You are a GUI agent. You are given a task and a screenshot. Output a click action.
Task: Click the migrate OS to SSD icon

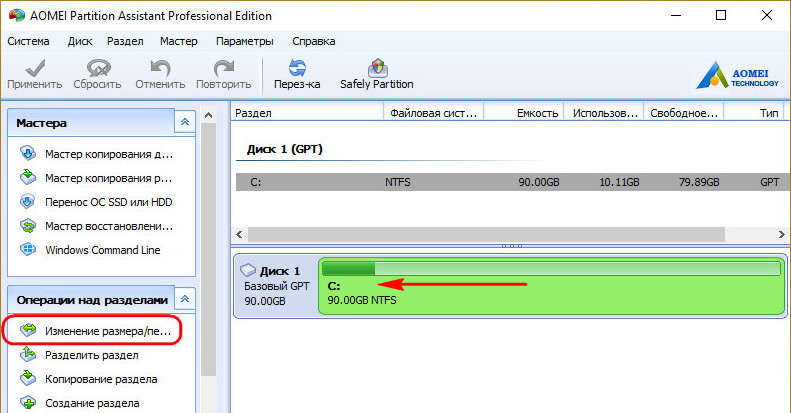tap(28, 201)
